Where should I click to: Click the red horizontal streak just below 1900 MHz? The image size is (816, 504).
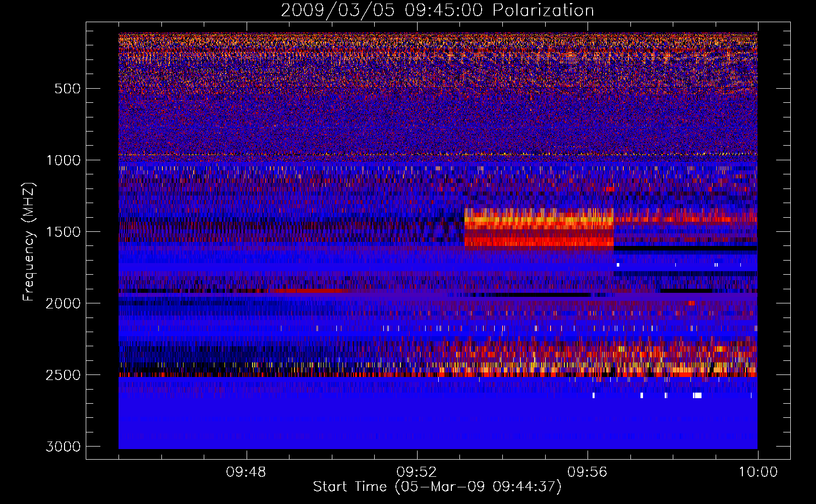pos(307,291)
